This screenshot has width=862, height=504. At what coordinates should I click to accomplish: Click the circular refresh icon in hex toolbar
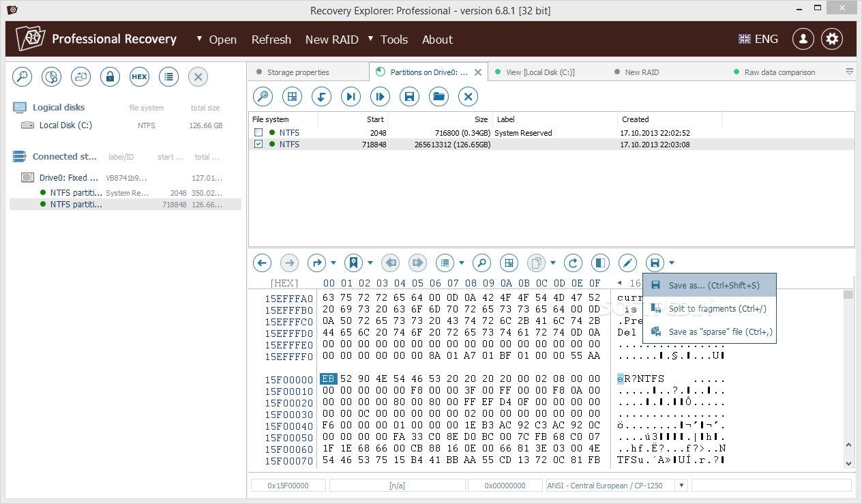click(574, 263)
